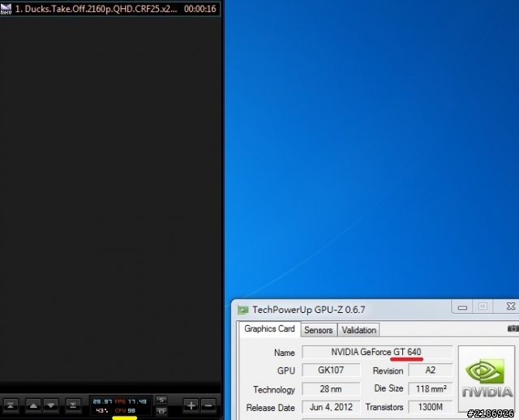This screenshot has width=519, height=420.
Task: Click the Release Date field showing Jun 4, 2012
Action: point(331,407)
